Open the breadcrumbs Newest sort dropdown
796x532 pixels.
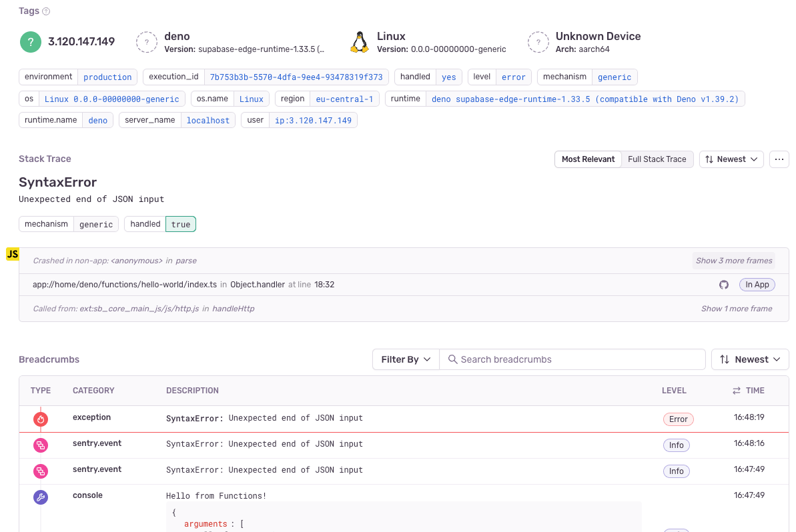(750, 359)
